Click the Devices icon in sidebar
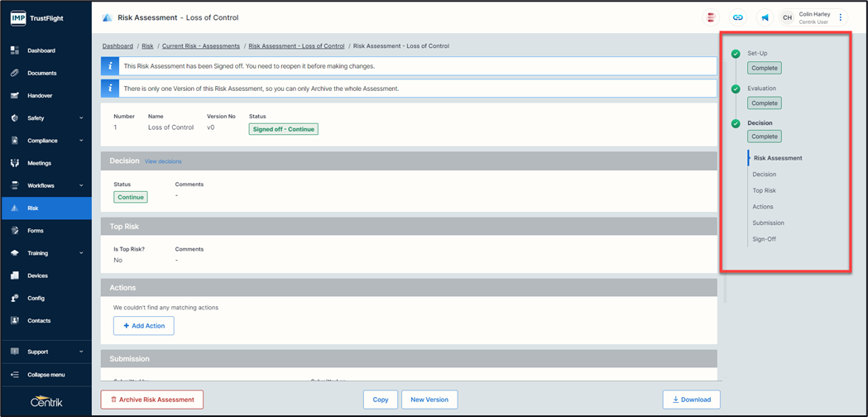 coord(15,276)
